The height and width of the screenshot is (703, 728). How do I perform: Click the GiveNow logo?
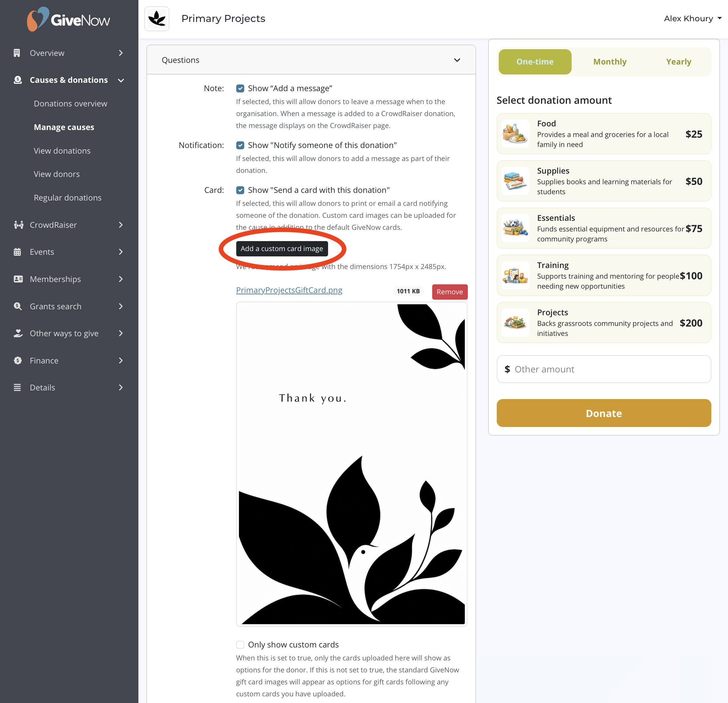click(69, 19)
